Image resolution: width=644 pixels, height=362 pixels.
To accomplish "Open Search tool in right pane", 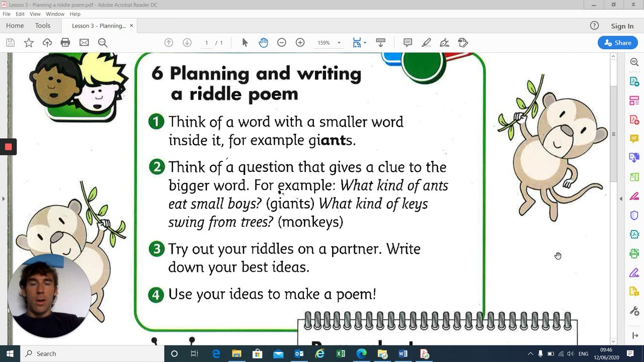I will pyautogui.click(x=634, y=62).
